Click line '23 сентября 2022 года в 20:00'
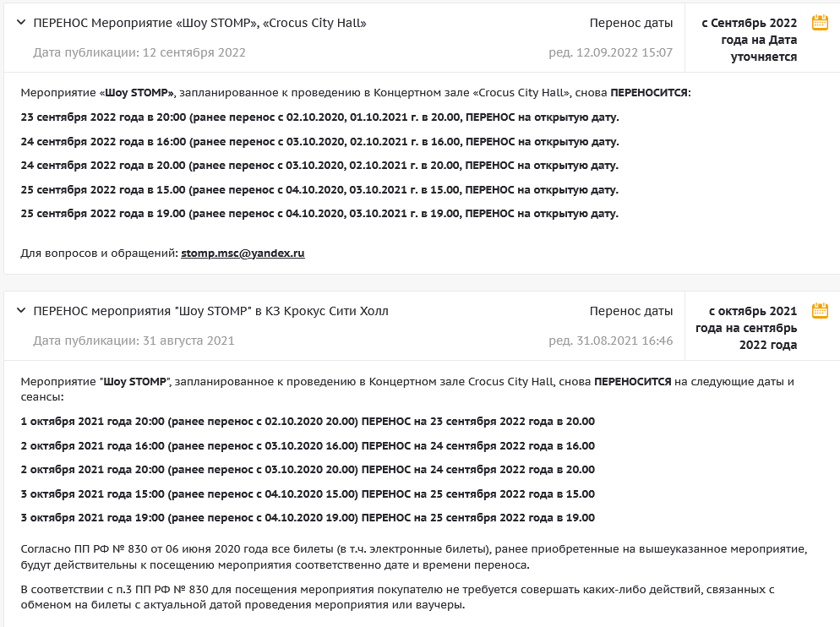Screen dimensions: 840x627 point(319,117)
